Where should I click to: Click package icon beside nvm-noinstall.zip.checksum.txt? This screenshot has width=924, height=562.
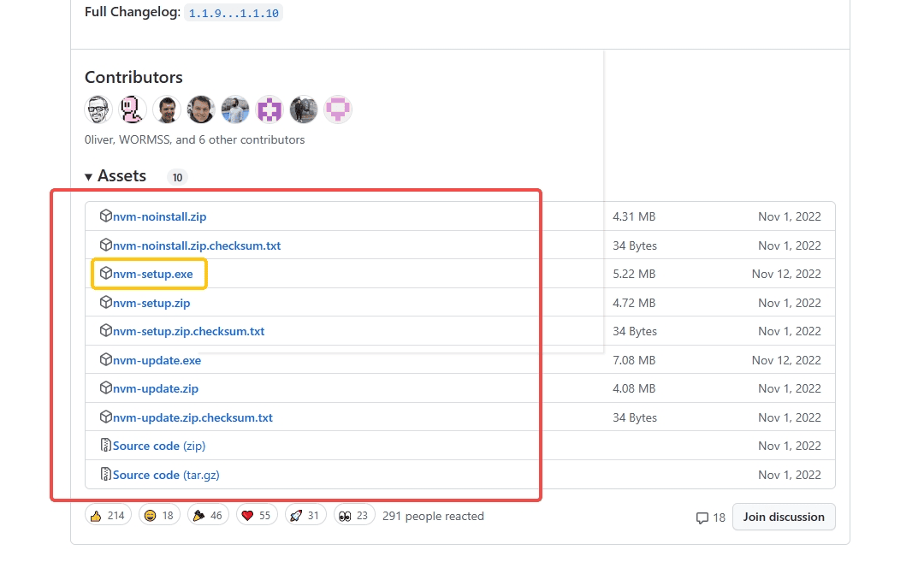pyautogui.click(x=105, y=245)
